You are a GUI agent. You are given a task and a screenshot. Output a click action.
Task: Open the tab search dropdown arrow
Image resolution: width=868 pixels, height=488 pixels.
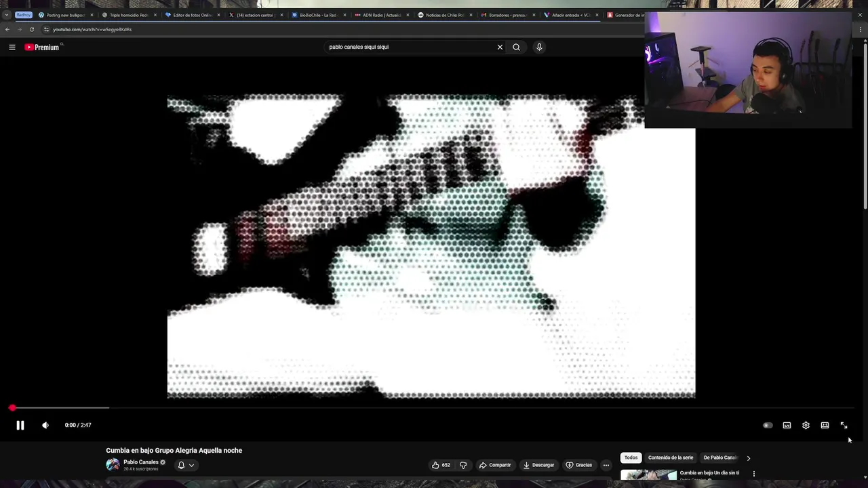pos(6,15)
